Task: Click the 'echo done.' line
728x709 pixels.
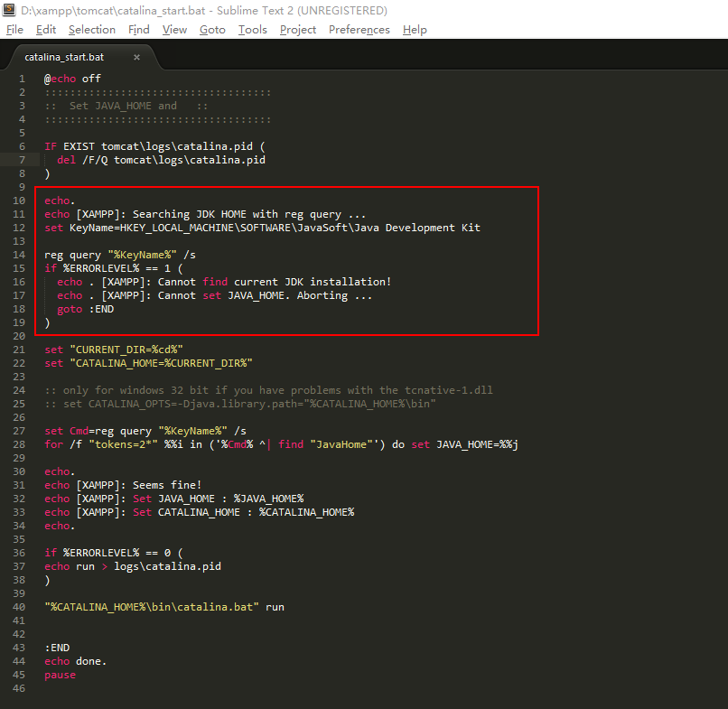Action: (x=75, y=661)
